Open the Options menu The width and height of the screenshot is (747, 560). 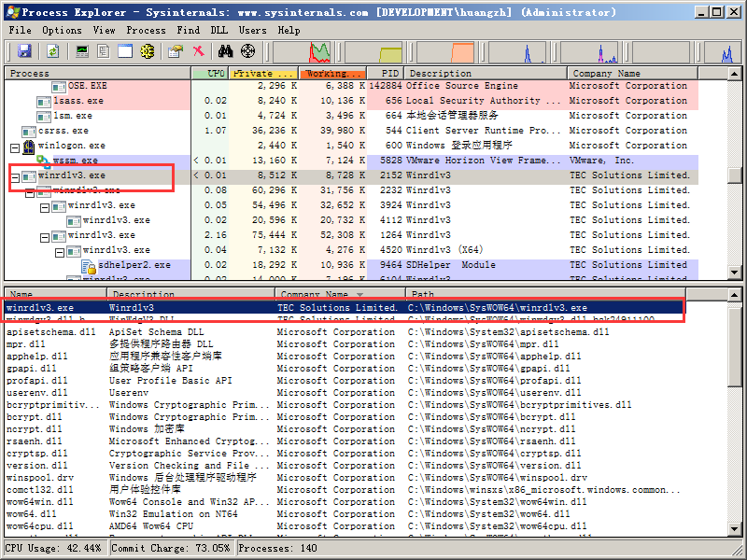point(62,30)
